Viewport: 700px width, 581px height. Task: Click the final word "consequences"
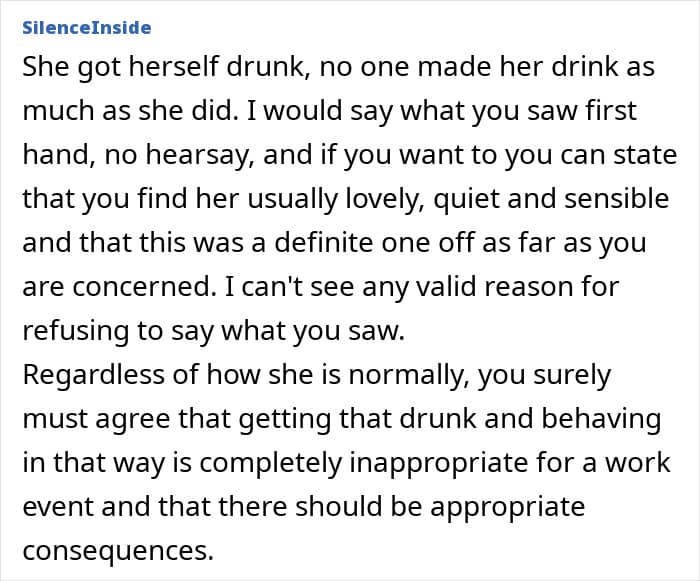tap(117, 551)
